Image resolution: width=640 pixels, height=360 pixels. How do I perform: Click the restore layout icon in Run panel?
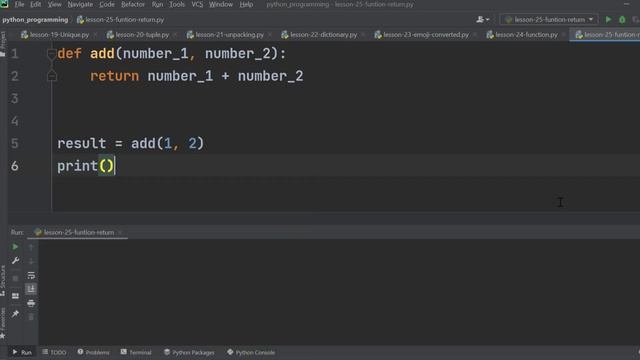pos(15,296)
